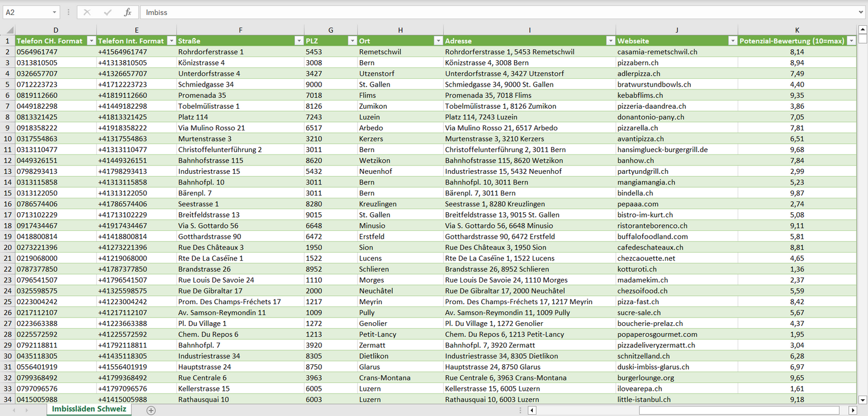
Task: Click the horizontal scrollbar right arrow
Action: pos(852,410)
